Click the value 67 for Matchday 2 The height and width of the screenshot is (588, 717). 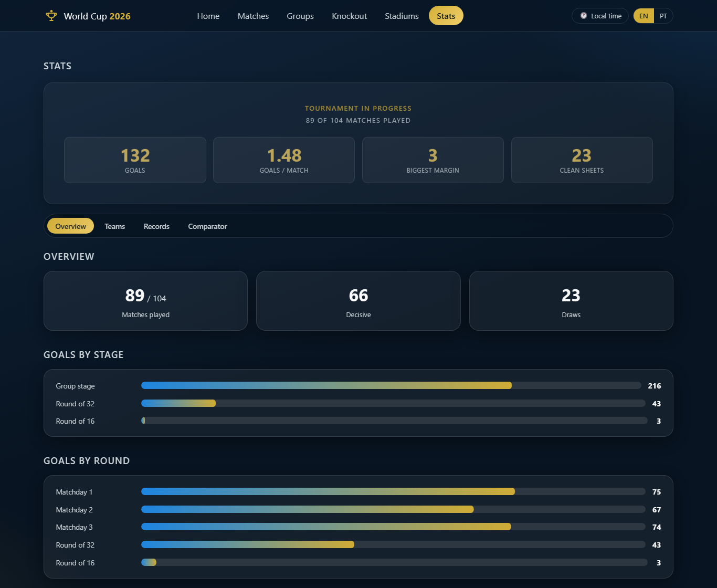pos(657,510)
